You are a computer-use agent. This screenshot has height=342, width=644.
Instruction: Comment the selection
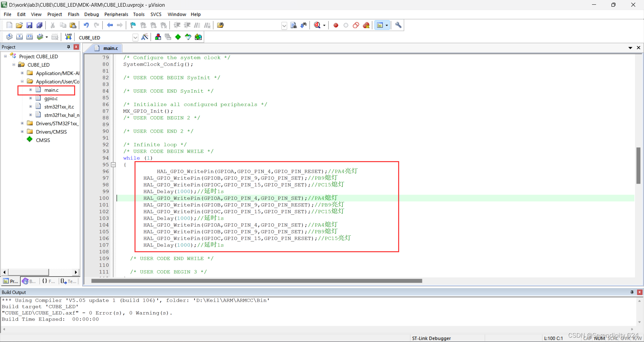(x=197, y=25)
